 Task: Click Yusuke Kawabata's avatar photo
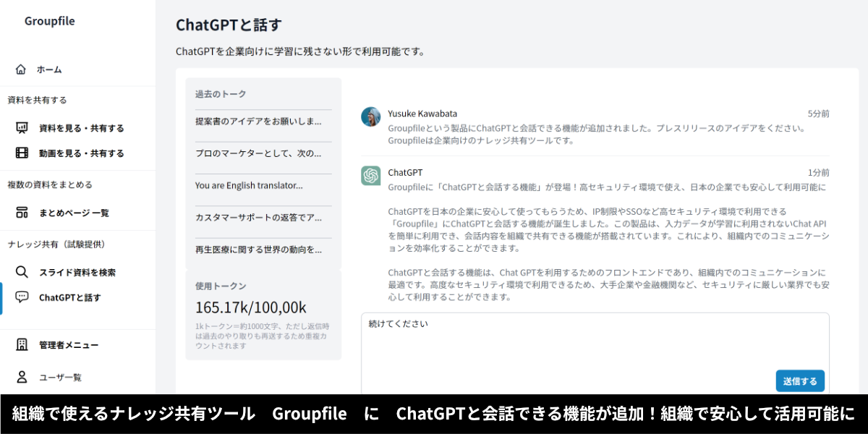[371, 117]
